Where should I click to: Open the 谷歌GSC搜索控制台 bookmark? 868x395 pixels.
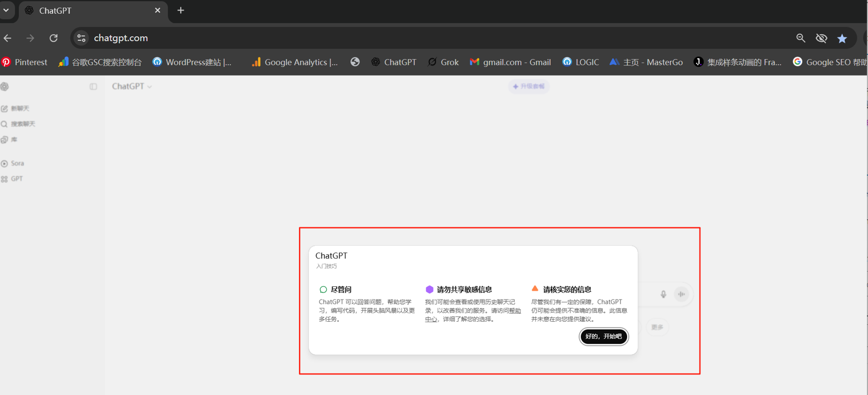coord(100,62)
